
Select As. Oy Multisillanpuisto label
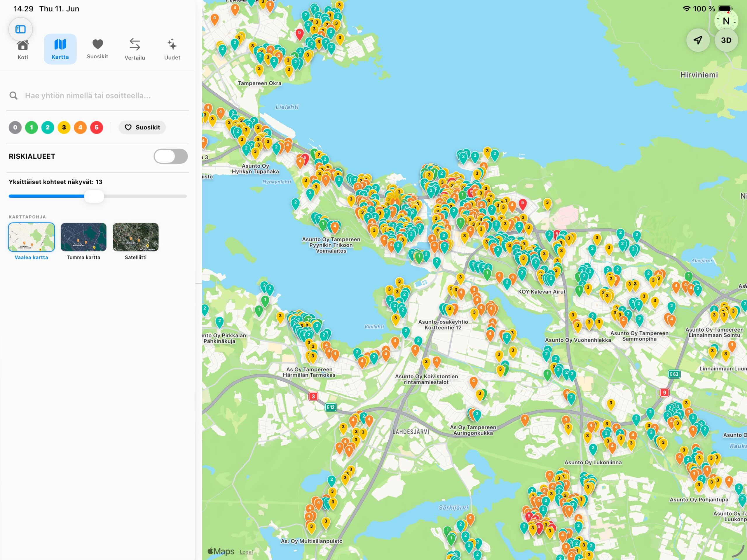312,541
